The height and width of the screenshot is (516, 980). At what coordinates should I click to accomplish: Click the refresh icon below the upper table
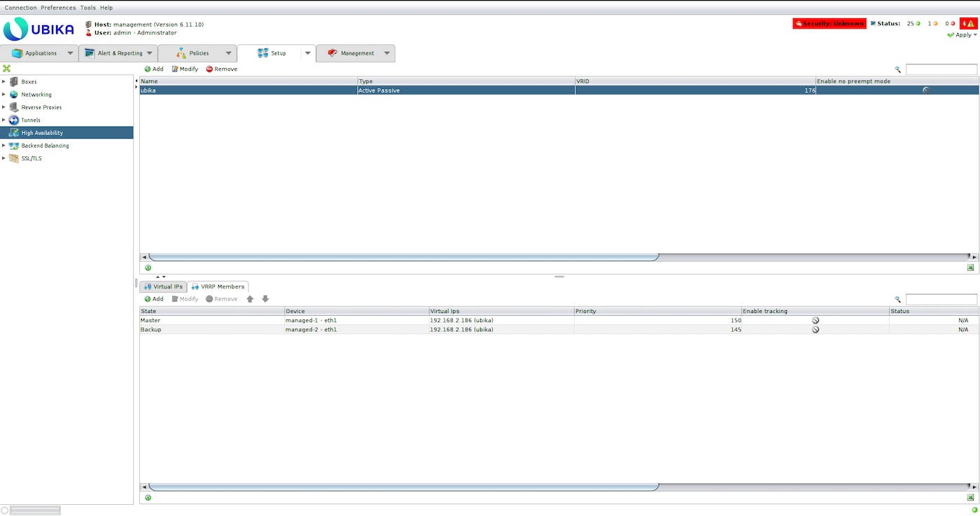tap(148, 267)
